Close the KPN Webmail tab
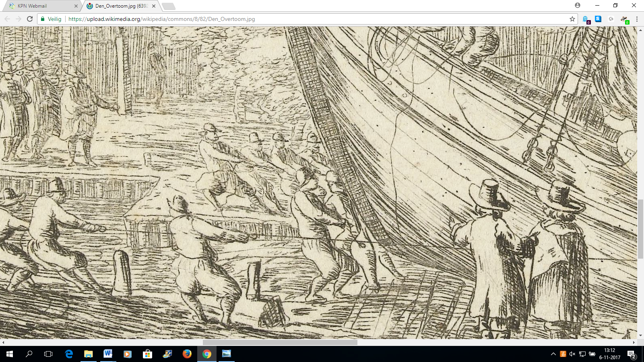The height and width of the screenshot is (362, 644). click(76, 6)
